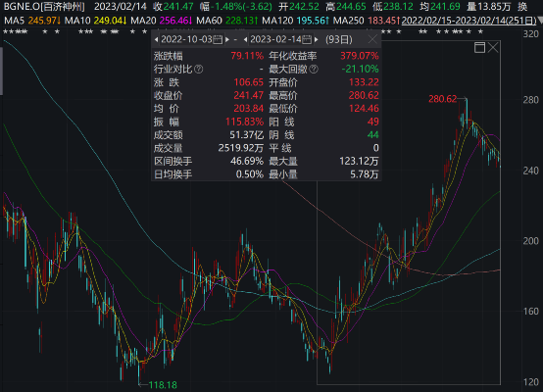Select the MA250 moving average label
This screenshot has width=543, height=392.
point(348,21)
